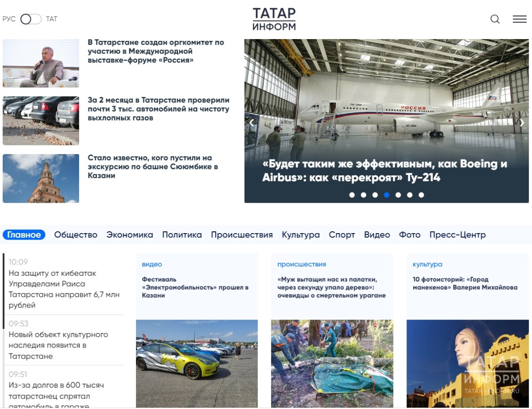
Task: Select the first carousel dot
Action: pos(352,195)
